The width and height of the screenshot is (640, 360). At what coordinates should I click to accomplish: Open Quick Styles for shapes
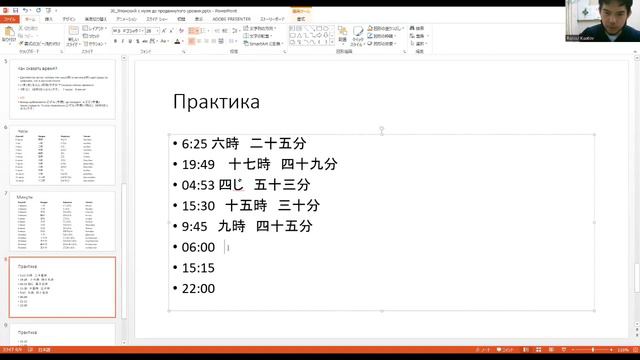pos(358,36)
